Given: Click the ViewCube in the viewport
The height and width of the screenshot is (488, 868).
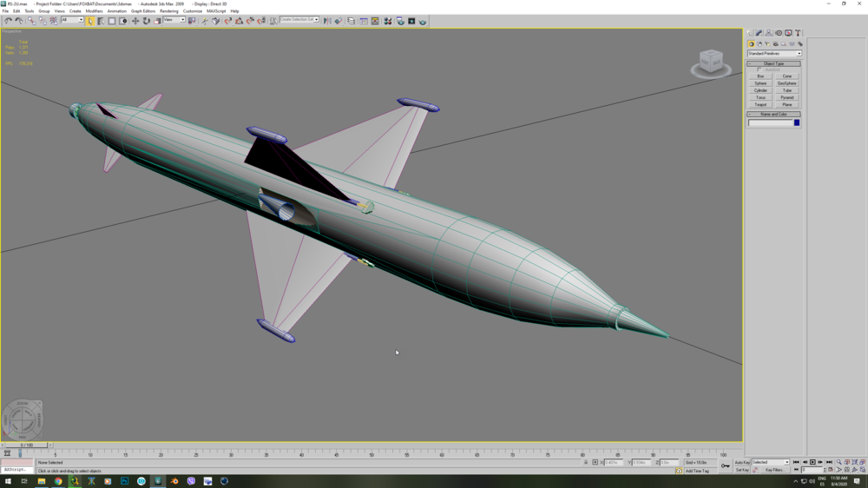Looking at the screenshot, I should pyautogui.click(x=711, y=63).
